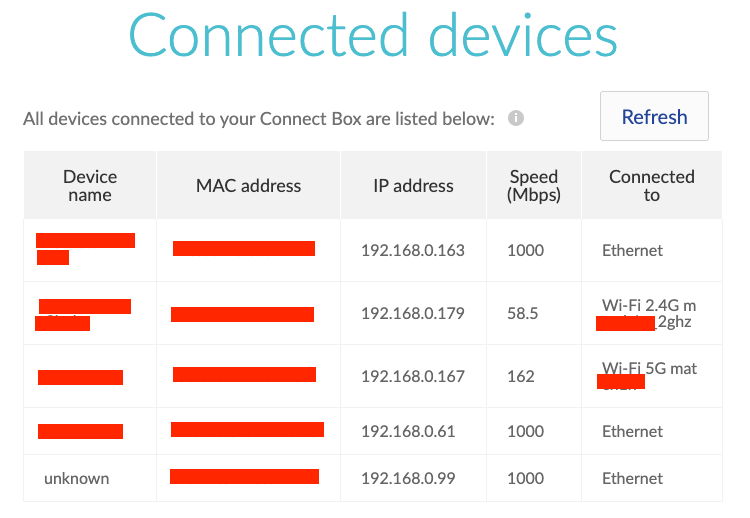Click the IP address column header

tap(413, 186)
